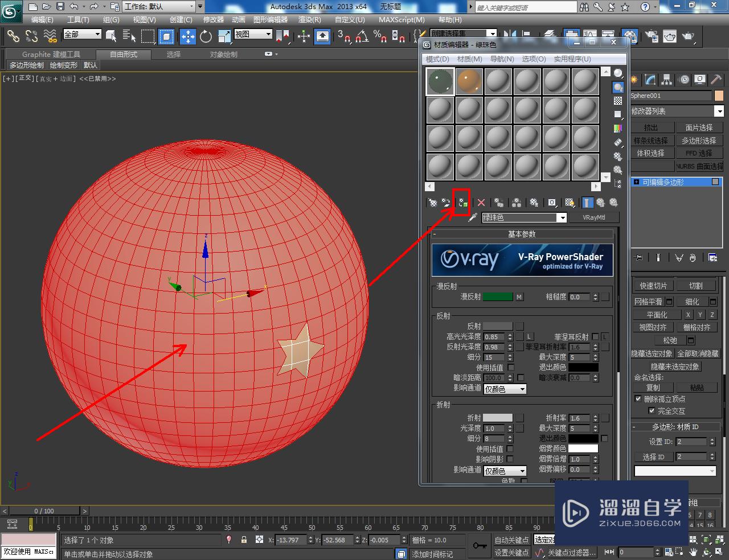Toggle 使用插值 checkbox in reflection section

(x=511, y=368)
